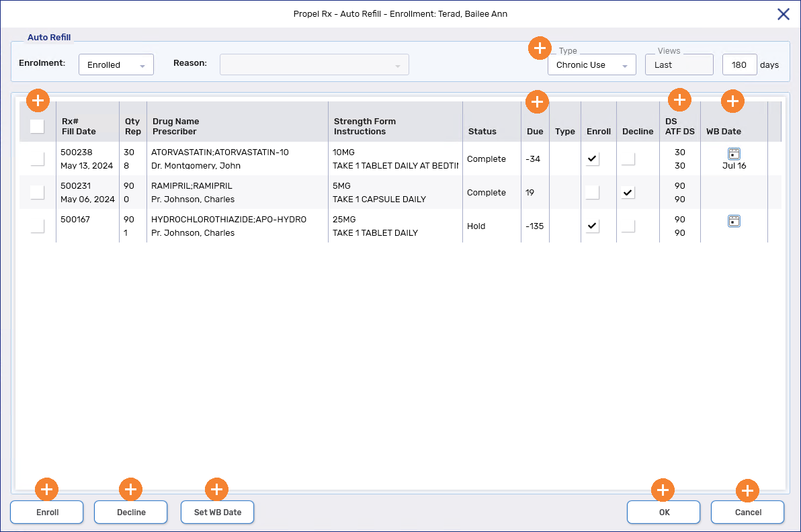Select the Auto Refill tab label
This screenshot has width=801, height=532.
[49, 37]
